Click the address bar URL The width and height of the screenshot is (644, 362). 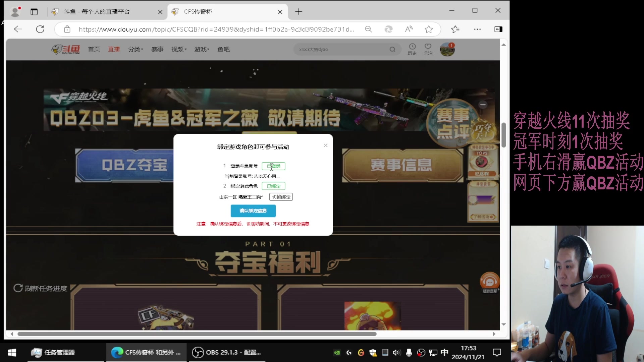(216, 29)
